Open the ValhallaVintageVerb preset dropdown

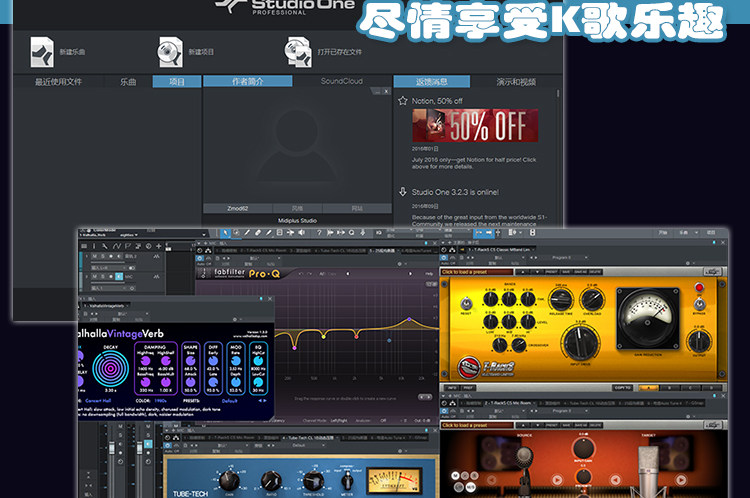point(122,314)
